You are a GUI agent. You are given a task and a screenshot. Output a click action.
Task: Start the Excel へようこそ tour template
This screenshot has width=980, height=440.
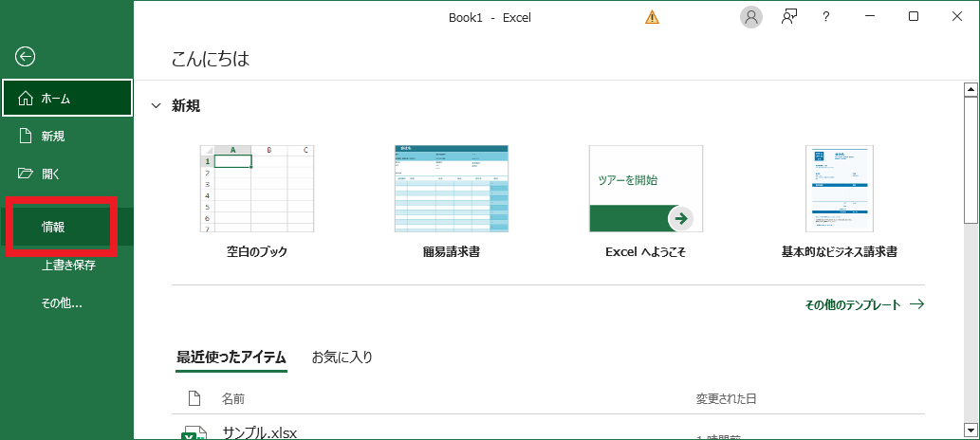646,189
